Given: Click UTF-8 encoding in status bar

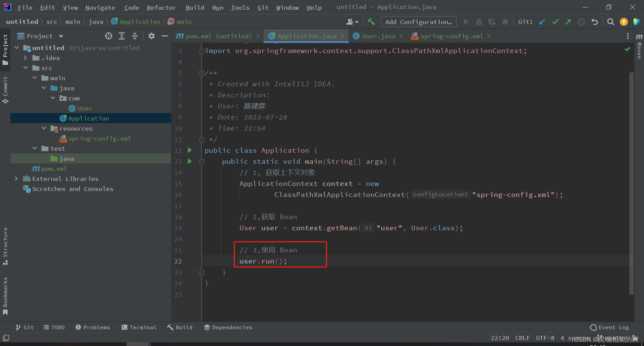Looking at the screenshot, I should pyautogui.click(x=545, y=338).
